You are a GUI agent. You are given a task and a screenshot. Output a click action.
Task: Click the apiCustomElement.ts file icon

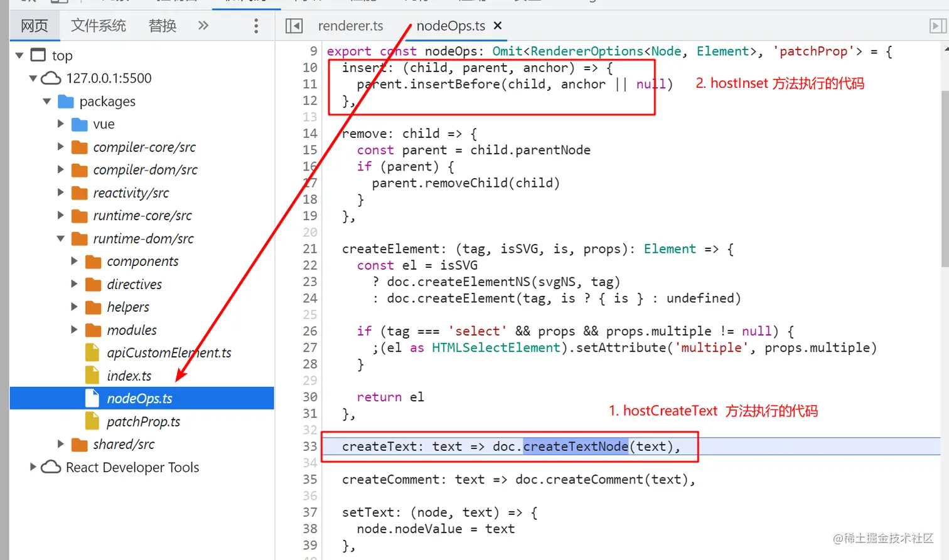point(92,352)
